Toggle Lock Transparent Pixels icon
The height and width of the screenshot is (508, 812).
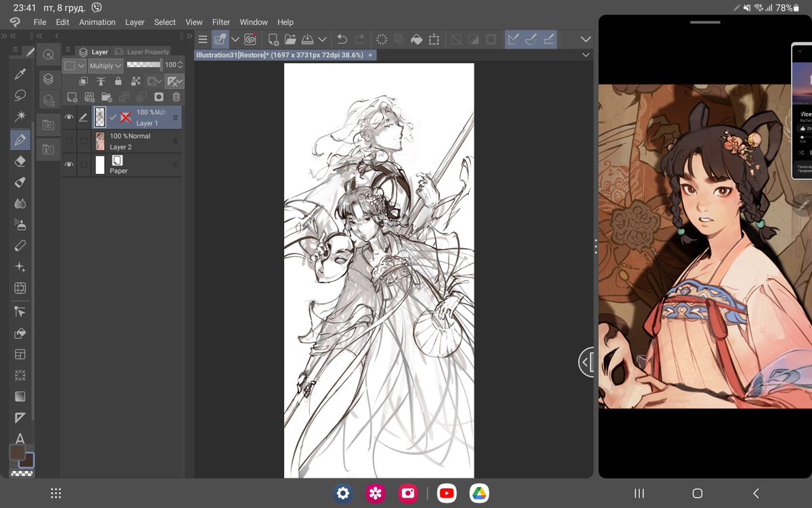pyautogui.click(x=135, y=81)
